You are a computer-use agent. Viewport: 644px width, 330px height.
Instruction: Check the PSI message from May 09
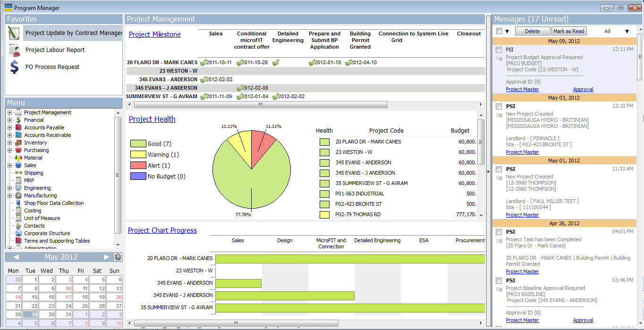[499, 50]
